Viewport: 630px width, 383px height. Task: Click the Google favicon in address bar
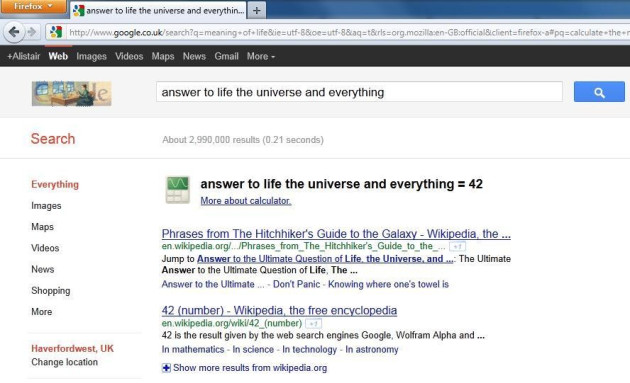pos(56,32)
